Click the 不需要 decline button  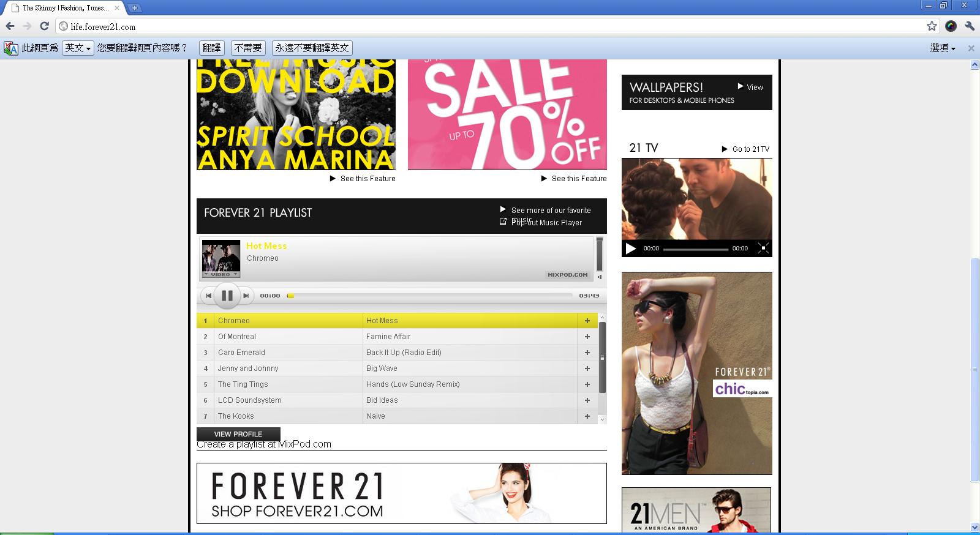(248, 48)
